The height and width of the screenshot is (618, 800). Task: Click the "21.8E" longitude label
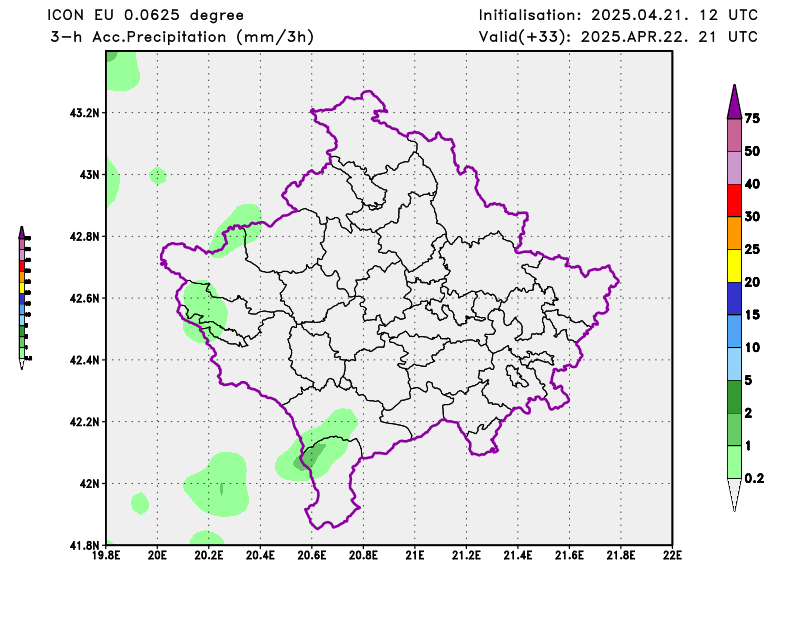[621, 555]
